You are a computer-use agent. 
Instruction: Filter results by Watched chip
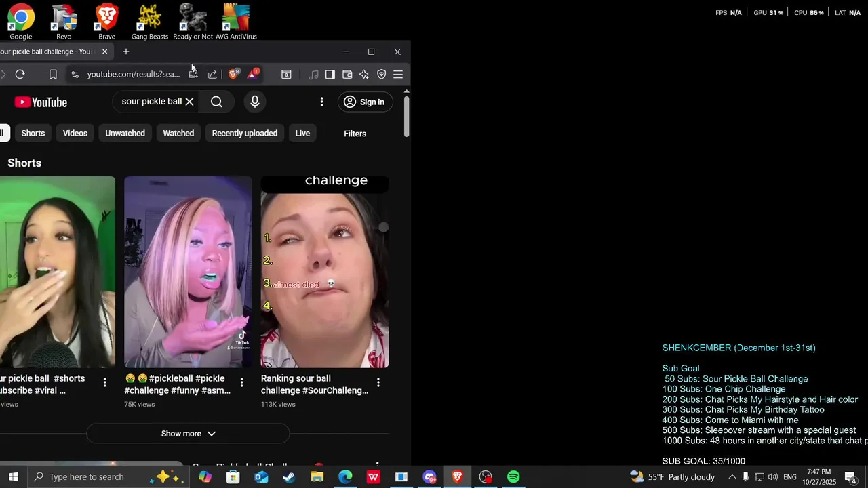click(x=178, y=134)
